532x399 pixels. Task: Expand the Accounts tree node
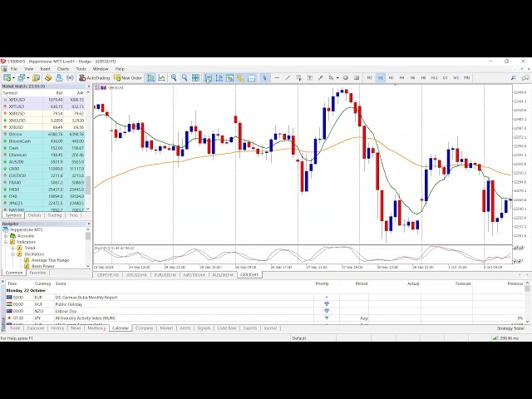7,235
